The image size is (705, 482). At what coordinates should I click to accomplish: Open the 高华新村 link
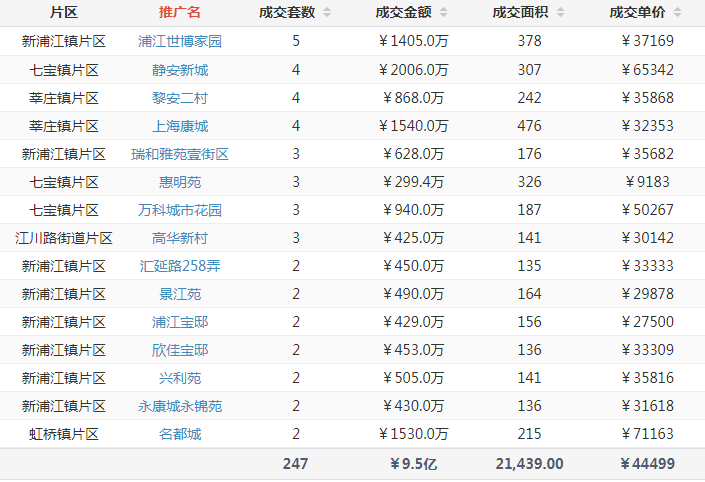pyautogui.click(x=180, y=238)
